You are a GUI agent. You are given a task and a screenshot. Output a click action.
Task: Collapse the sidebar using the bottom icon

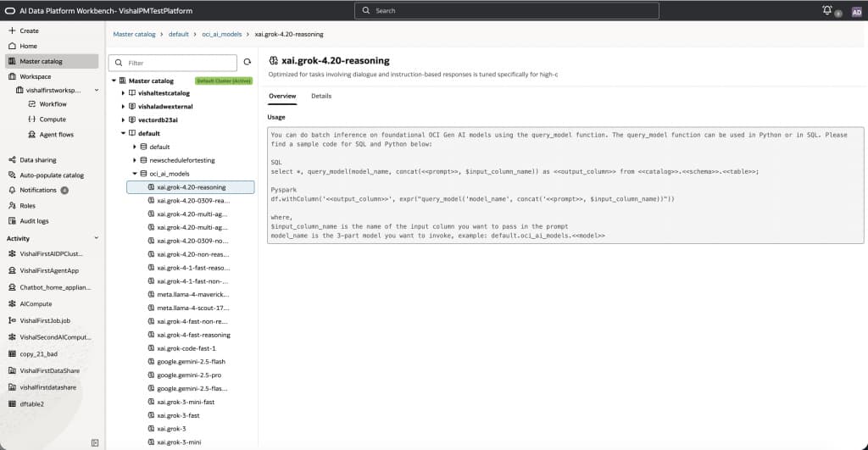95,442
